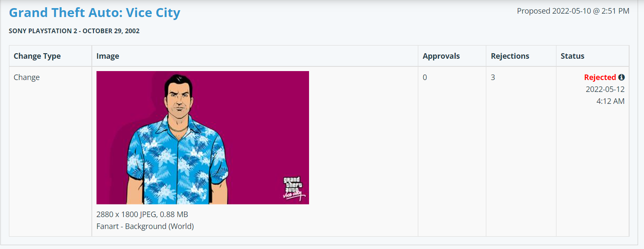Select the Status column header
This screenshot has width=644, height=249.
[573, 56]
